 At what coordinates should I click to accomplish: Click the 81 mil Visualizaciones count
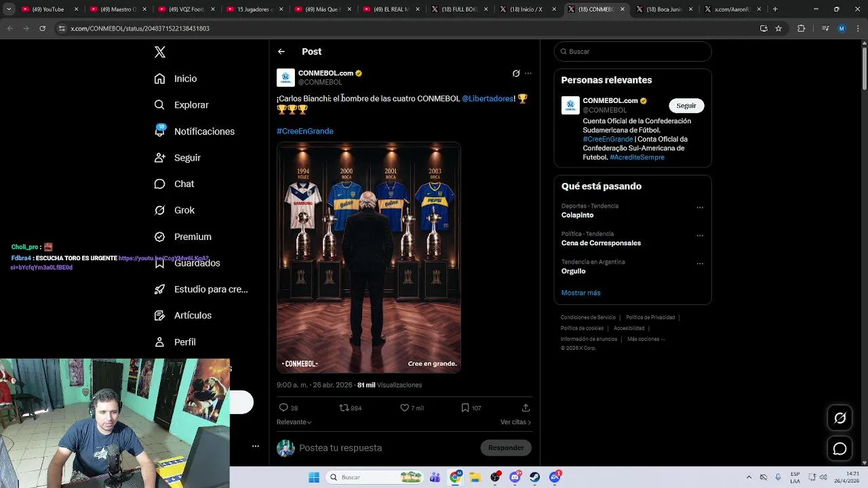tap(389, 385)
